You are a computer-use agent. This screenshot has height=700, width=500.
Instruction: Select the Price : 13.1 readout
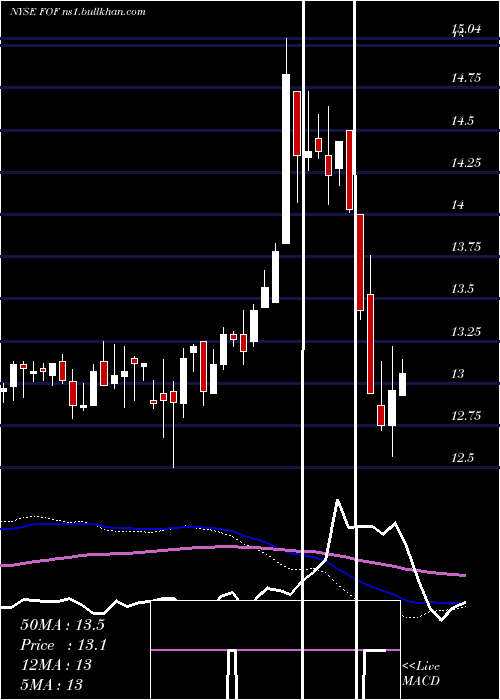[x=63, y=645]
